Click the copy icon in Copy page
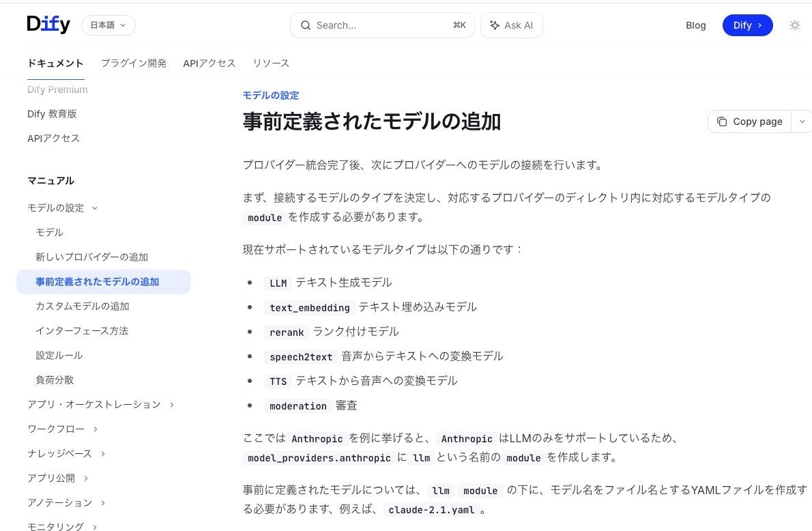 722,121
